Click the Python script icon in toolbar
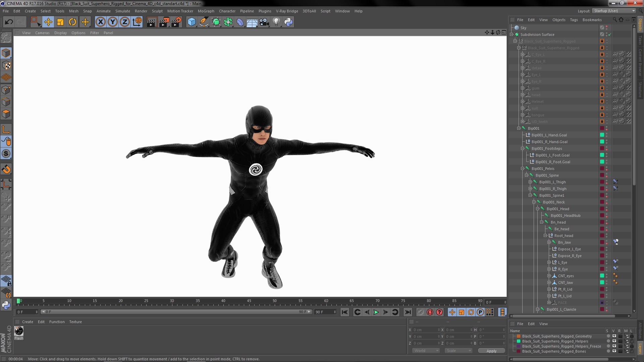The height and width of the screenshot is (362, 644). click(288, 22)
